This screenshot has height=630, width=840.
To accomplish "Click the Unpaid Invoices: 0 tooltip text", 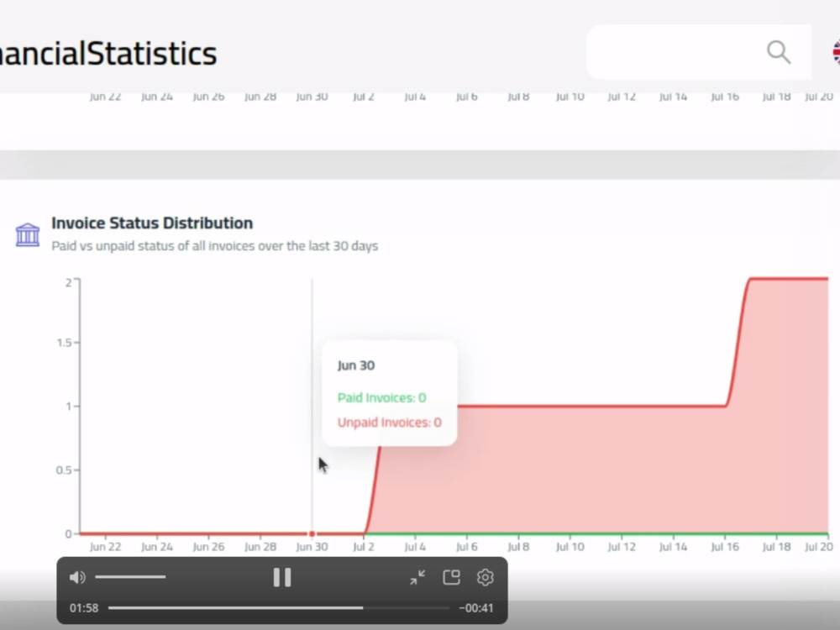I will pos(390,423).
